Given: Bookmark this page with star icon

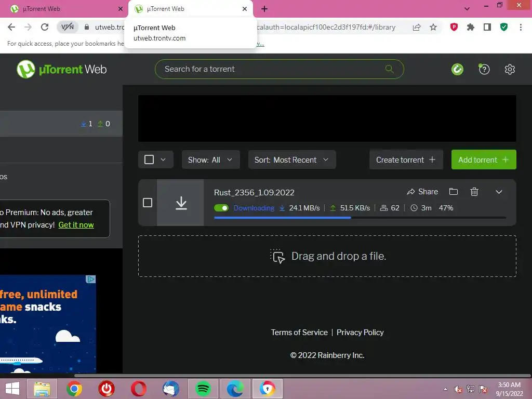Looking at the screenshot, I should (433, 27).
